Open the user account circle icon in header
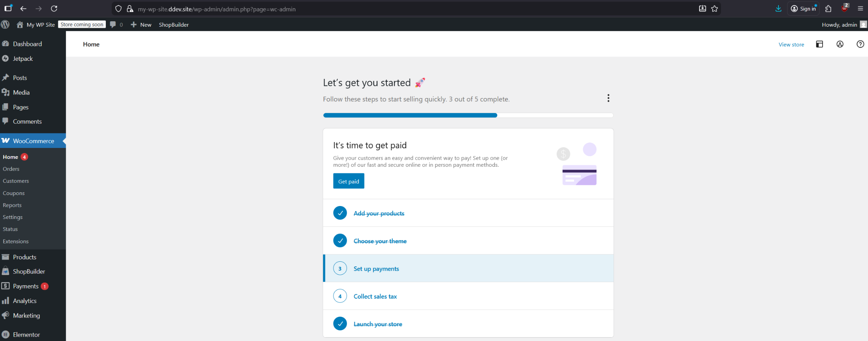868x341 pixels. pyautogui.click(x=840, y=44)
